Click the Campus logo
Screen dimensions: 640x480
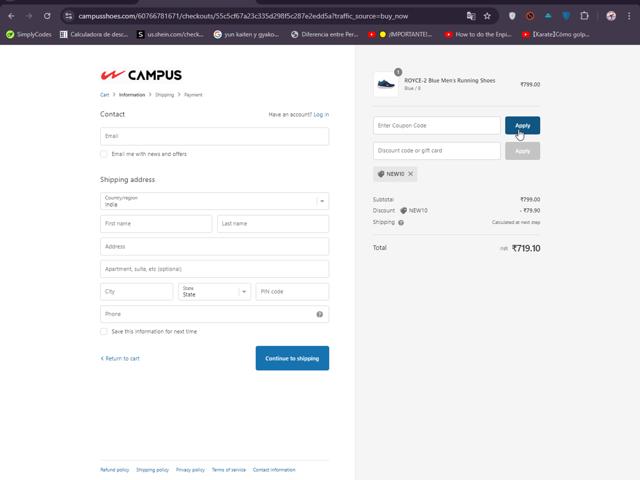[141, 75]
